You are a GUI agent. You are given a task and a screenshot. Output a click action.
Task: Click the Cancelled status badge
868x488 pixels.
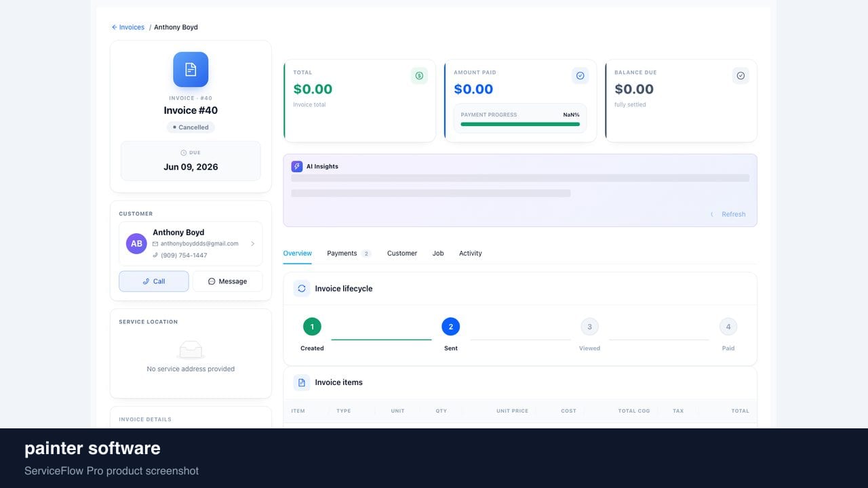[191, 127]
